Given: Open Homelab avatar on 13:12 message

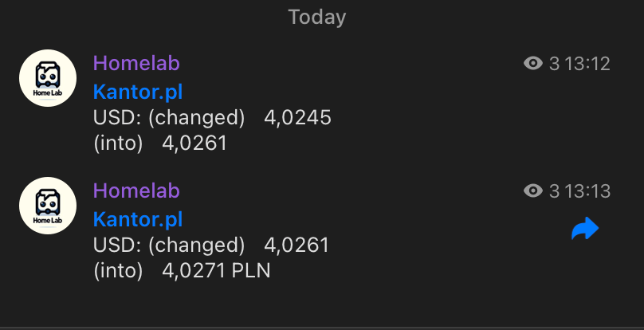Looking at the screenshot, I should 48,78.
